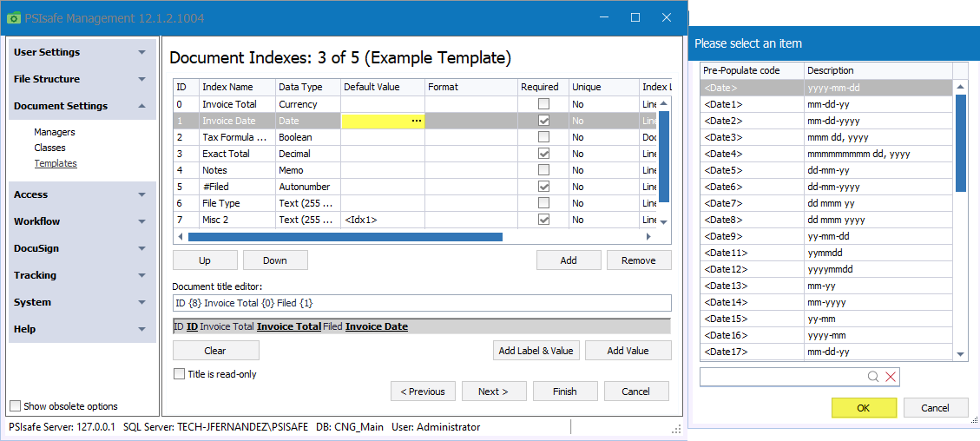Toggle Required checkbox for Tax Formula row

pyautogui.click(x=544, y=137)
